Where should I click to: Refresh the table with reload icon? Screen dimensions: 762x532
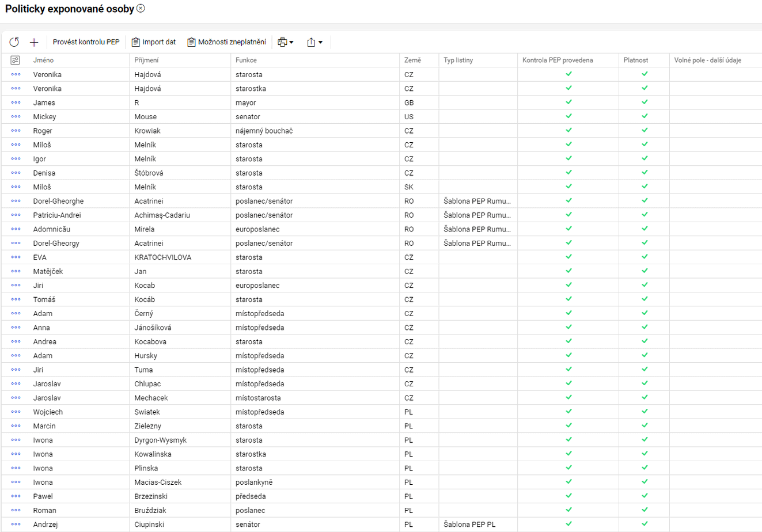pyautogui.click(x=14, y=42)
